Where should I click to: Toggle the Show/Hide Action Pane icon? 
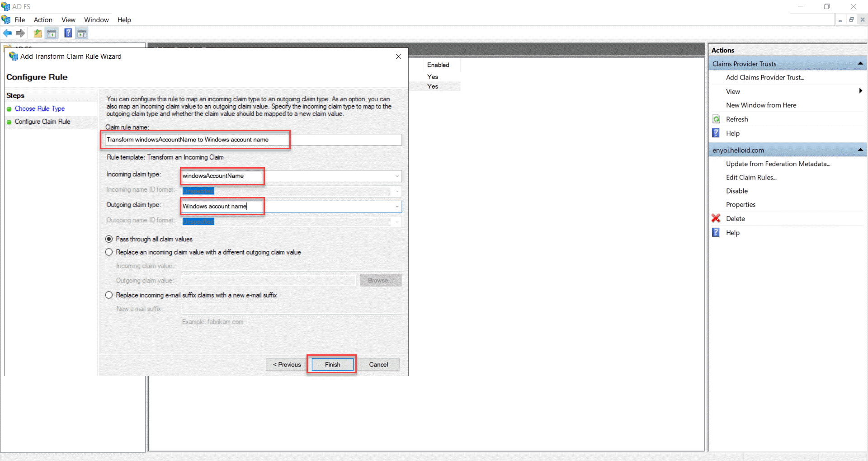[82, 33]
